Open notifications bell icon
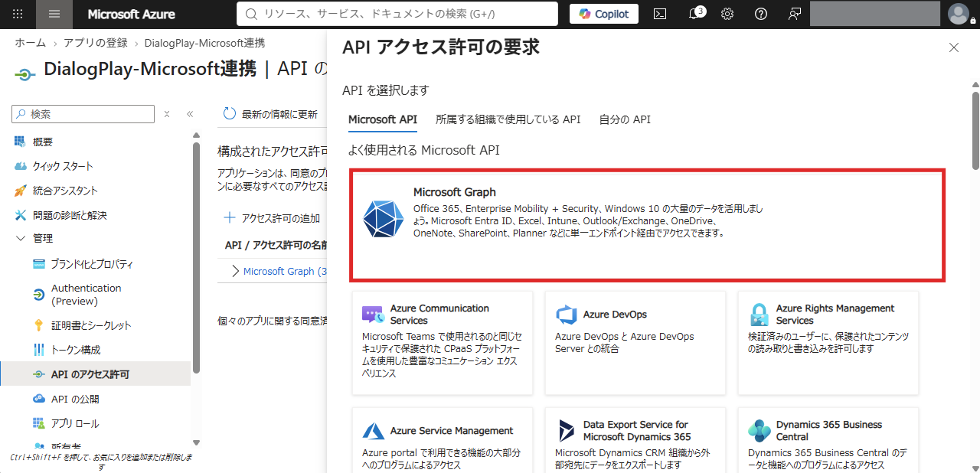This screenshot has width=980, height=473. click(x=694, y=14)
